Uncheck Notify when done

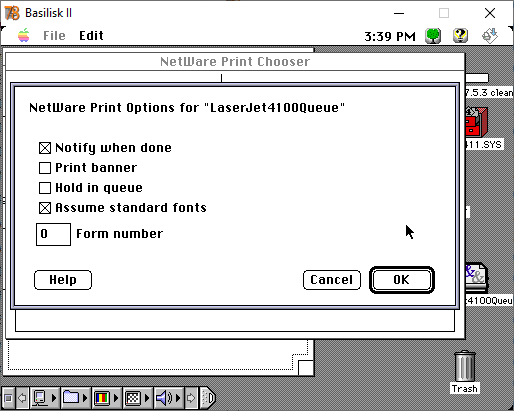[x=45, y=148]
